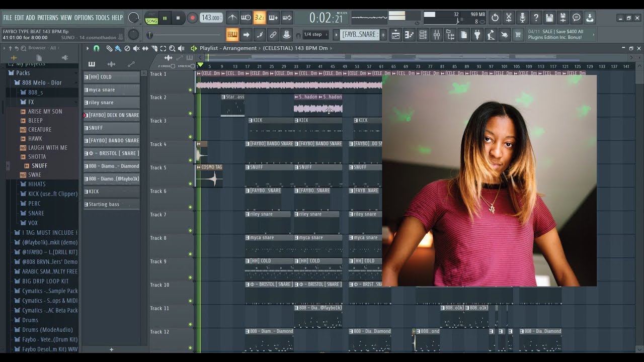Click the render/export audio icon

563,18
